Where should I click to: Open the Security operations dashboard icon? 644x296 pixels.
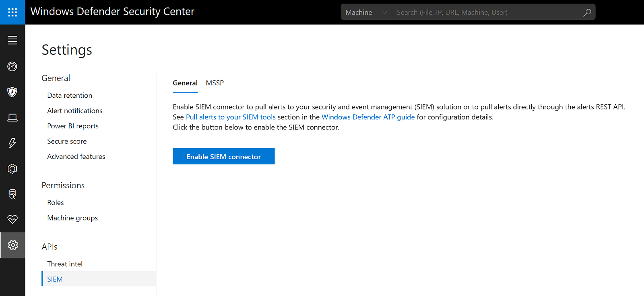12,66
